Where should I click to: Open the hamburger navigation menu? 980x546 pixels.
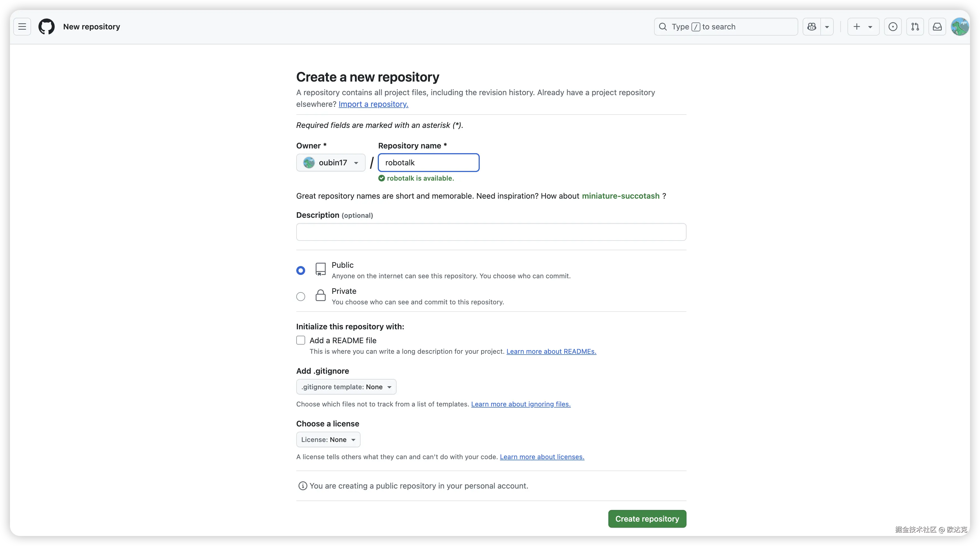coord(22,27)
